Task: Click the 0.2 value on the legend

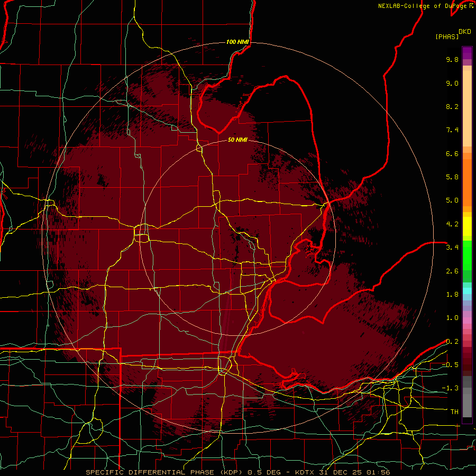Action: point(452,342)
